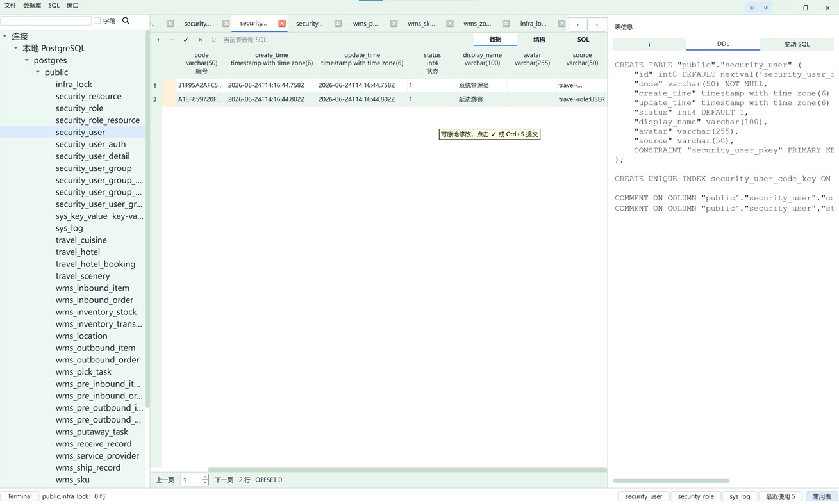Refresh the table data
Screen dimensions: 839x504
(213, 40)
